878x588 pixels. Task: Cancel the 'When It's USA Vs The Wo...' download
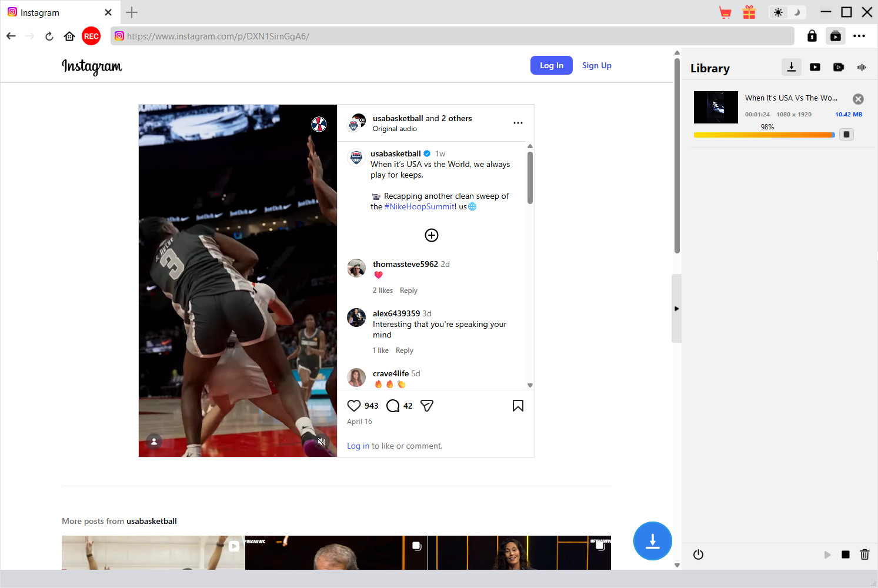(x=858, y=99)
